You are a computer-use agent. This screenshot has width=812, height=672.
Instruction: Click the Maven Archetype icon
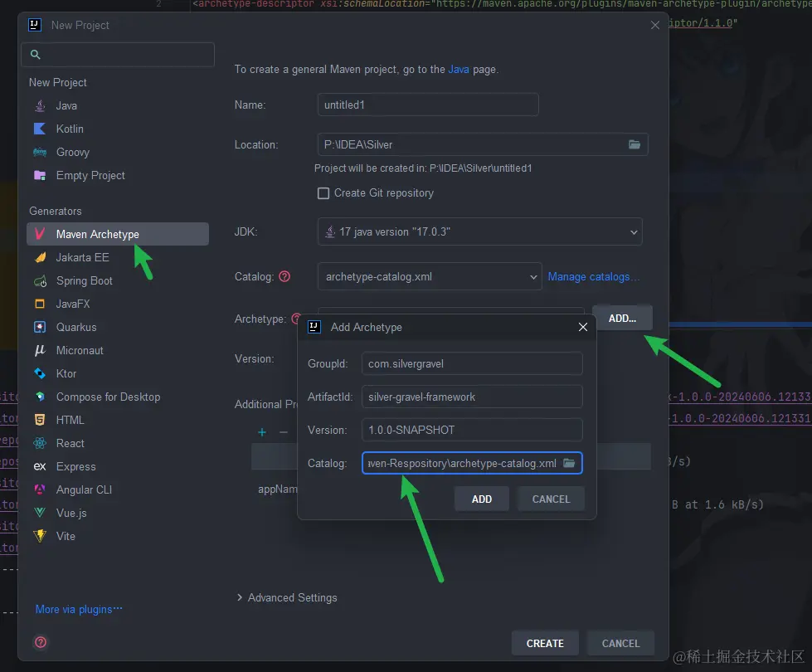pyautogui.click(x=40, y=234)
